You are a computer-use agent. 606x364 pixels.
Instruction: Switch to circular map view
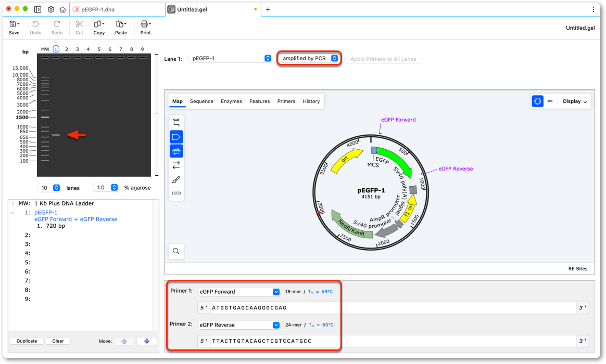click(538, 101)
